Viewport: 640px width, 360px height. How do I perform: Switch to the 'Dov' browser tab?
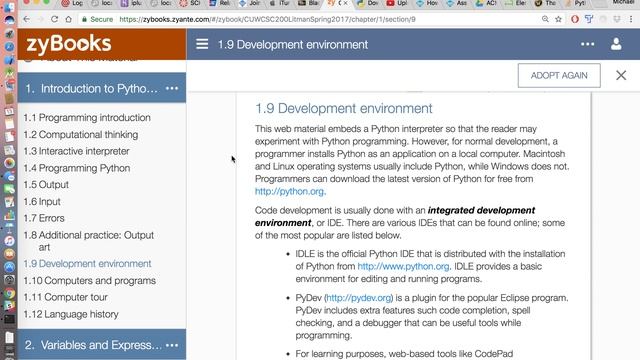coord(367,3)
